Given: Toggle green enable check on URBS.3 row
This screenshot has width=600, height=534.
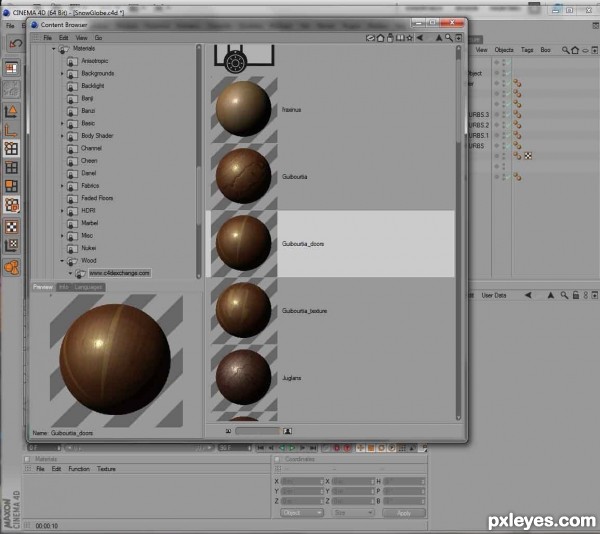Looking at the screenshot, I should pyautogui.click(x=507, y=114).
